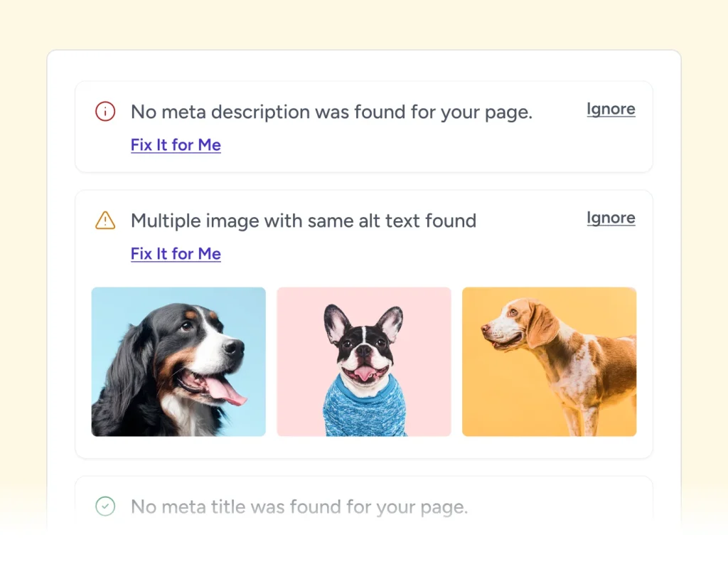
Task: Click the yellow warning triangle near alt text issue
Action: click(105, 221)
